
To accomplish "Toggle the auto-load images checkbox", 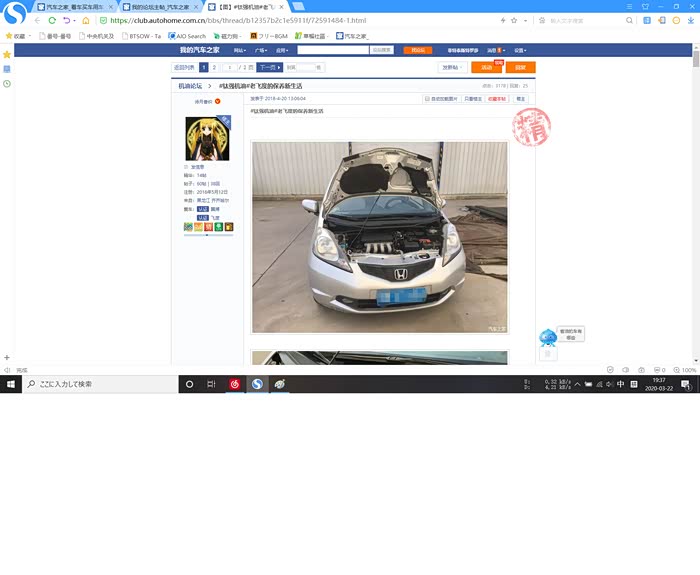I will click(x=427, y=99).
